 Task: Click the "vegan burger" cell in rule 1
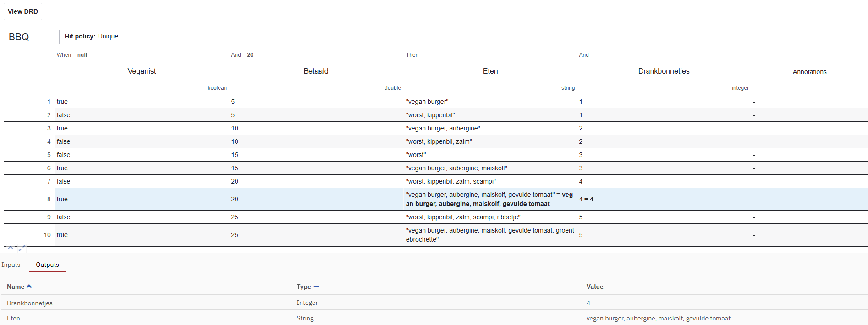click(x=427, y=102)
